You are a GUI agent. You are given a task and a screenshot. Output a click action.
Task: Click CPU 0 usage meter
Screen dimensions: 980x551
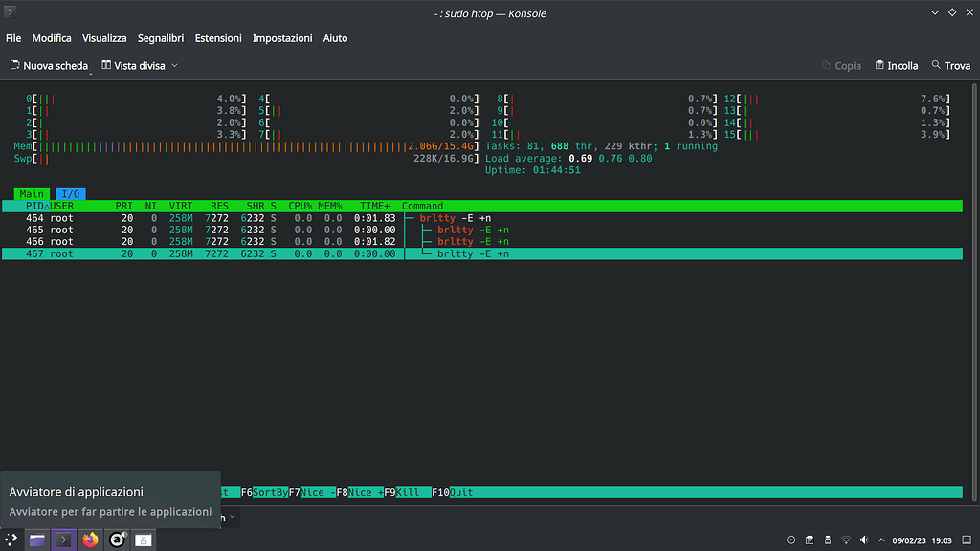click(x=136, y=99)
